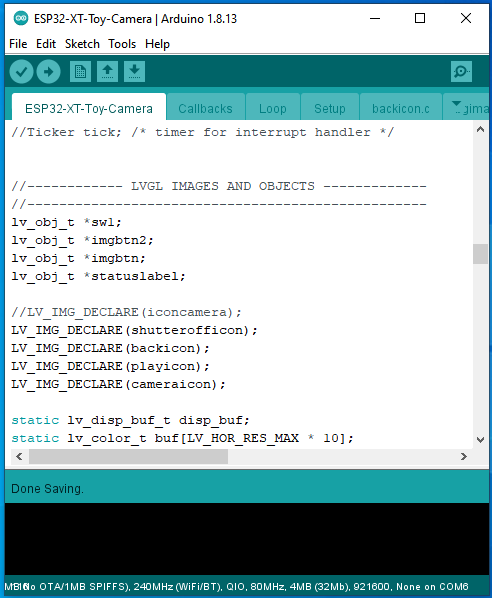Open the Tools menu
The width and height of the screenshot is (492, 598).
[x=122, y=44]
